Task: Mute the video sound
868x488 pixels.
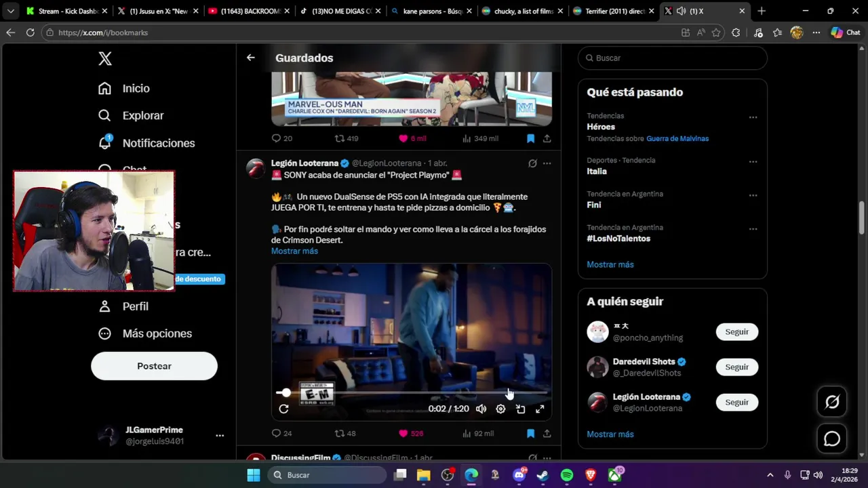Action: pyautogui.click(x=481, y=409)
